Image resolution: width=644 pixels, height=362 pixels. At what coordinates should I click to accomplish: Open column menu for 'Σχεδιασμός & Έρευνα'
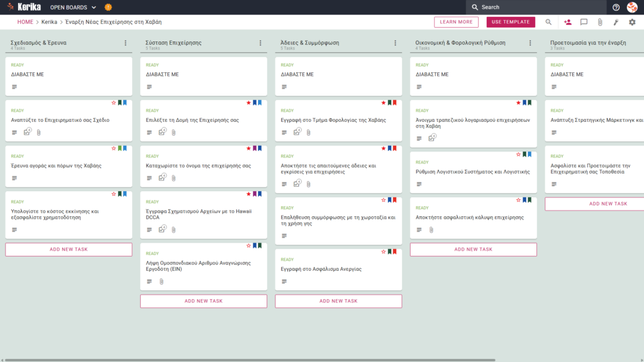click(126, 43)
